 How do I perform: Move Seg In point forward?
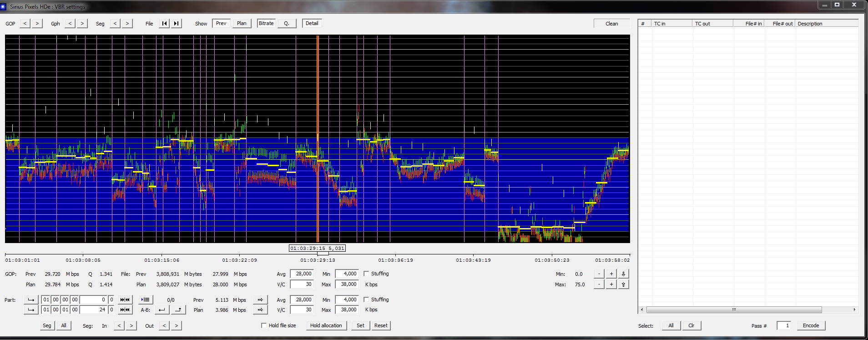(131, 326)
